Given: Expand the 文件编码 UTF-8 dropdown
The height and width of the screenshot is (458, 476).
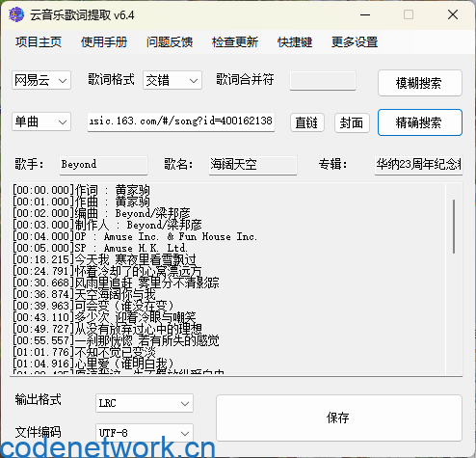Looking at the screenshot, I should [x=145, y=433].
